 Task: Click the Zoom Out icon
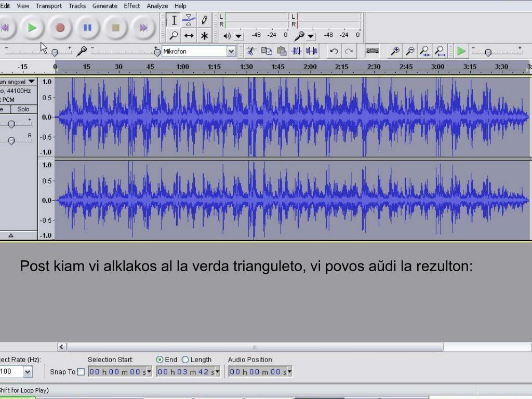click(410, 51)
